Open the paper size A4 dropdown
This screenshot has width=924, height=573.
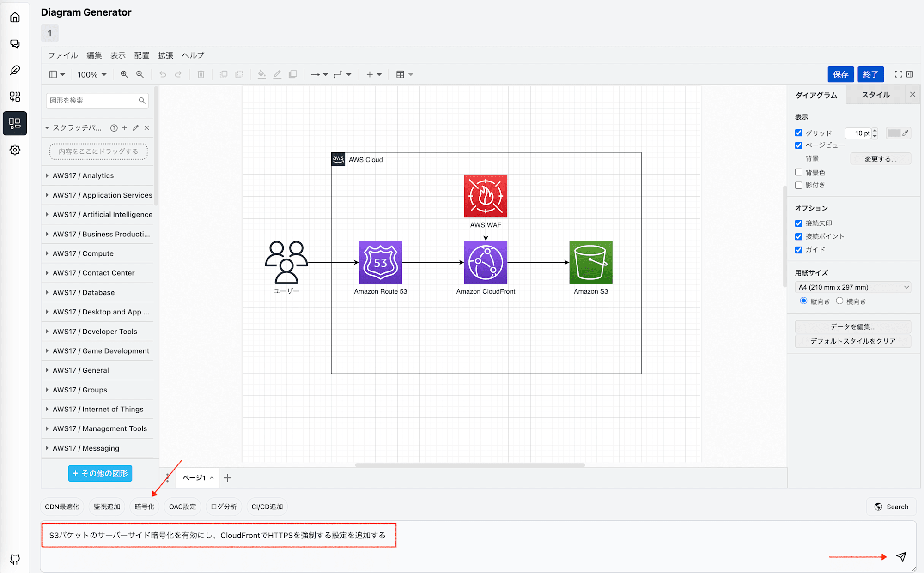click(x=853, y=287)
